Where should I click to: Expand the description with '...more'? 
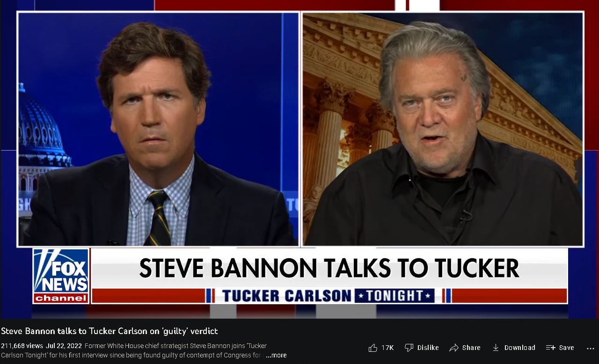pos(276,355)
